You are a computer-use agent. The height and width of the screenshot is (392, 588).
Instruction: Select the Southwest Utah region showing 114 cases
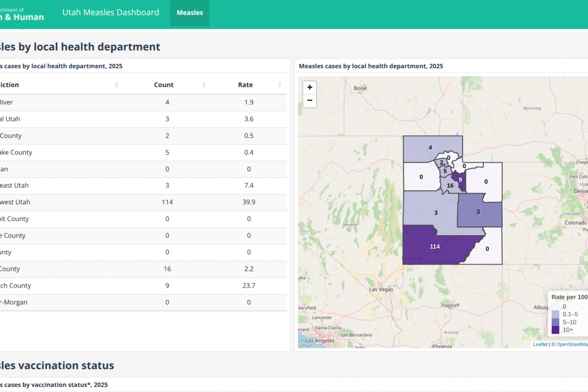click(x=435, y=246)
